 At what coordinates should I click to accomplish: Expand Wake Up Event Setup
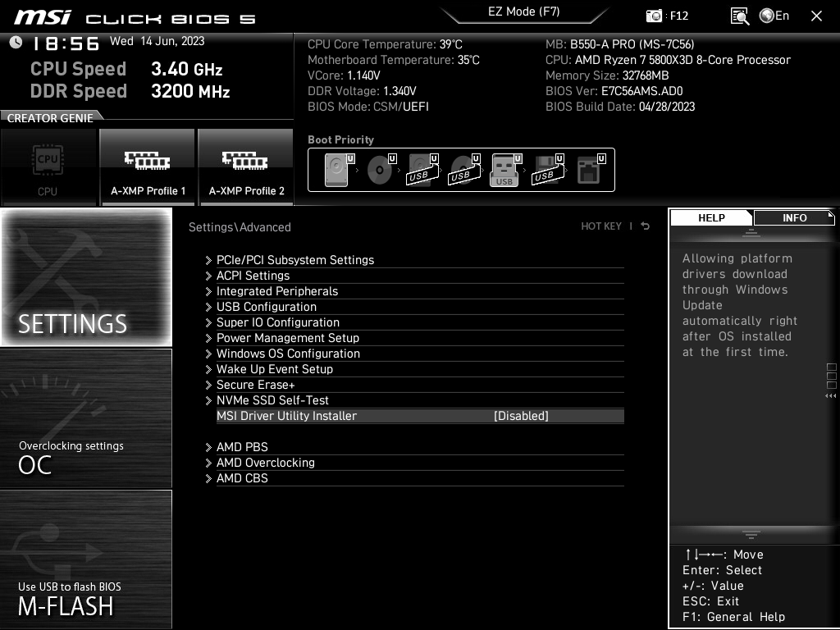coord(274,368)
